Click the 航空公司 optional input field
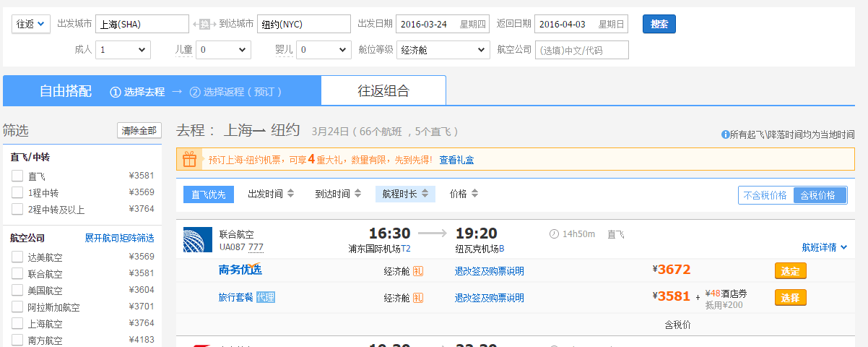Image resolution: width=868 pixels, height=347 pixels. click(582, 50)
